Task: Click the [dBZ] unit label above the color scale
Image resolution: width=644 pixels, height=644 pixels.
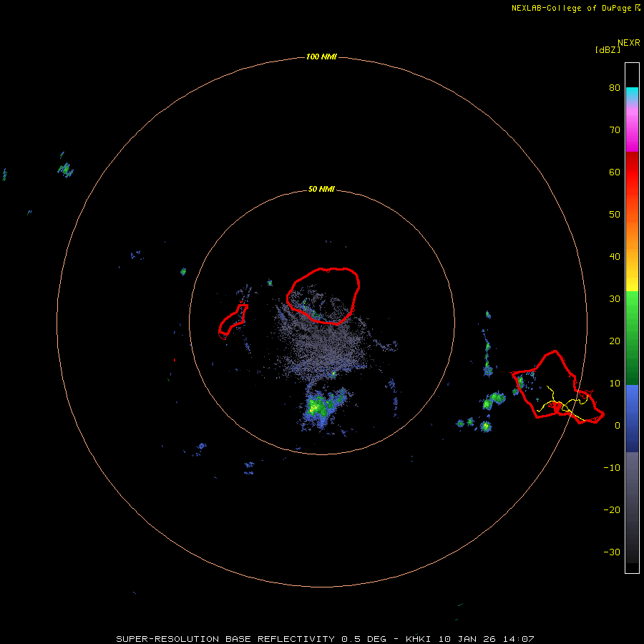Action: click(x=608, y=49)
